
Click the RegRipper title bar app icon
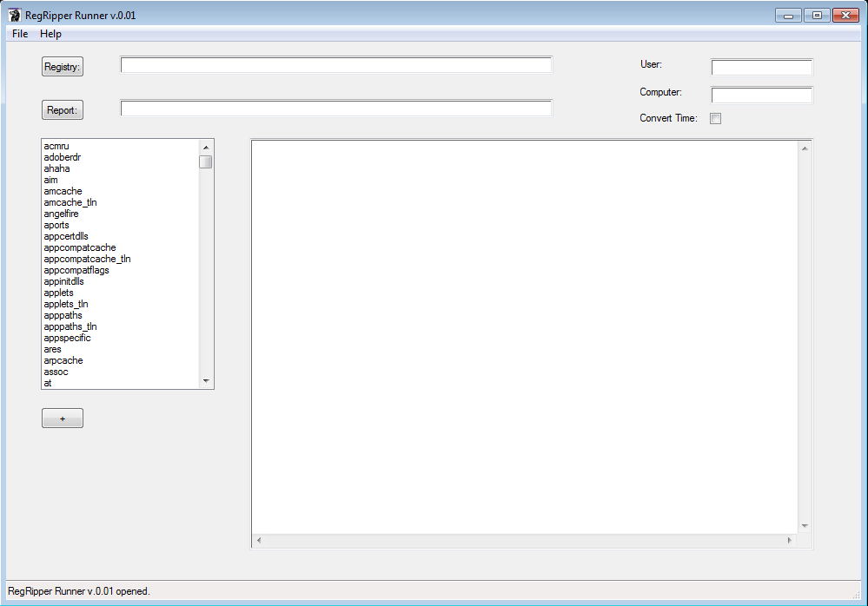click(15, 15)
